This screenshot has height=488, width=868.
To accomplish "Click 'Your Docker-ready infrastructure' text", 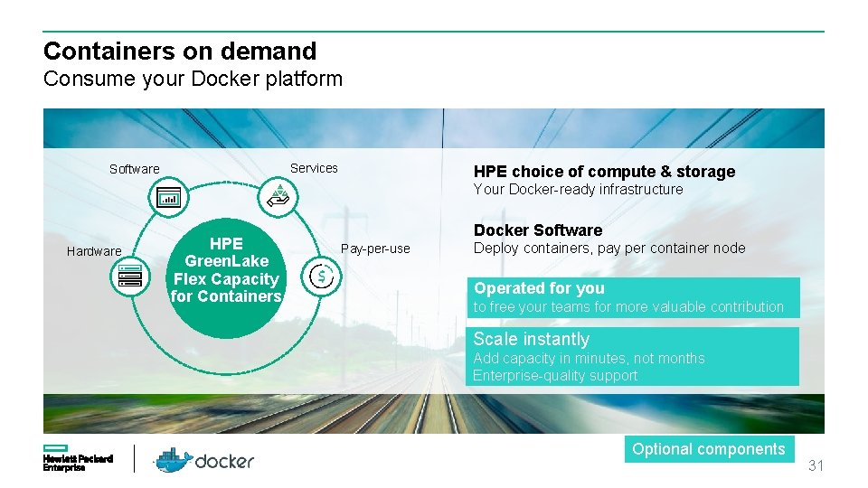I will [x=578, y=189].
